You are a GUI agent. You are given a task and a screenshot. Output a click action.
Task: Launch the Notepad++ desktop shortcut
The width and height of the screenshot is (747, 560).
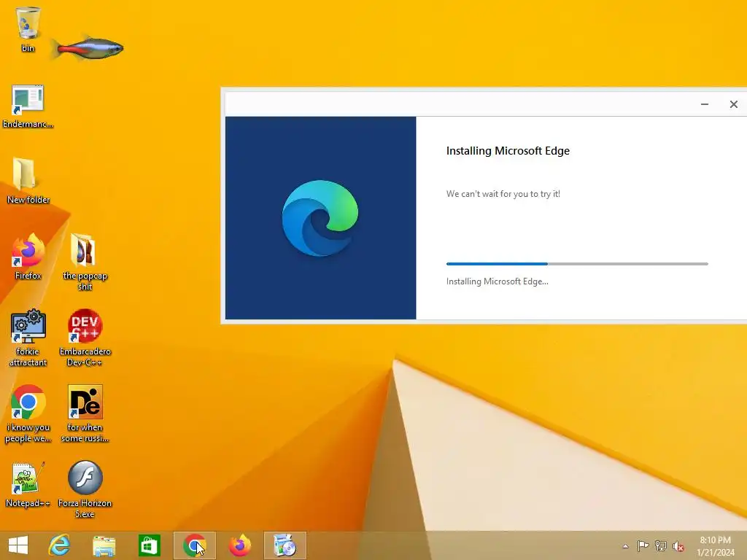(x=28, y=484)
